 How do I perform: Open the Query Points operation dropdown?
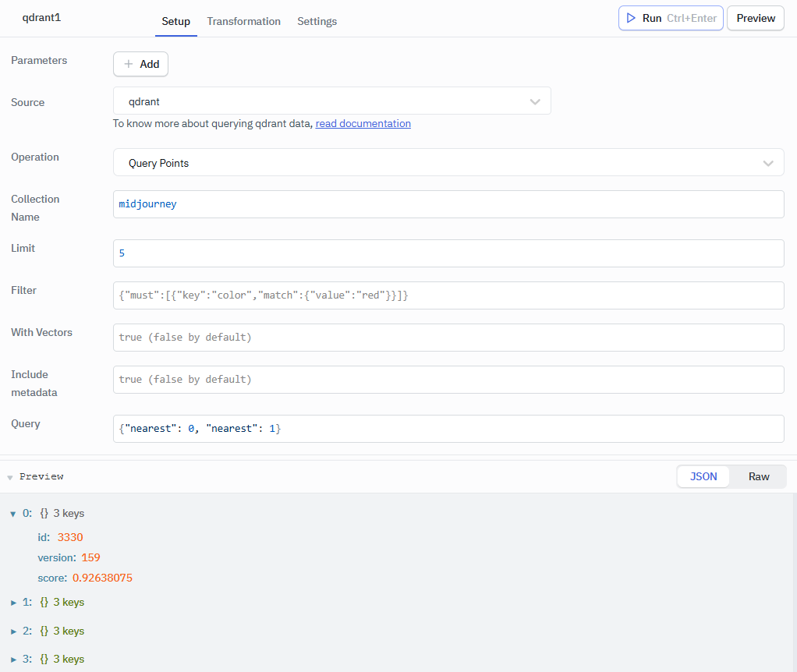[x=448, y=162]
